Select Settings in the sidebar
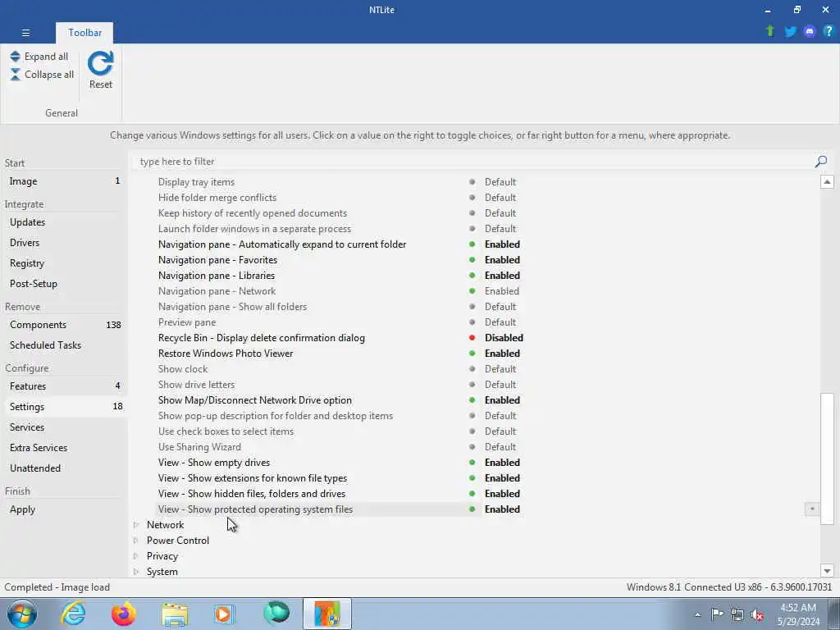Viewport: 840px width, 630px height. tap(64, 407)
